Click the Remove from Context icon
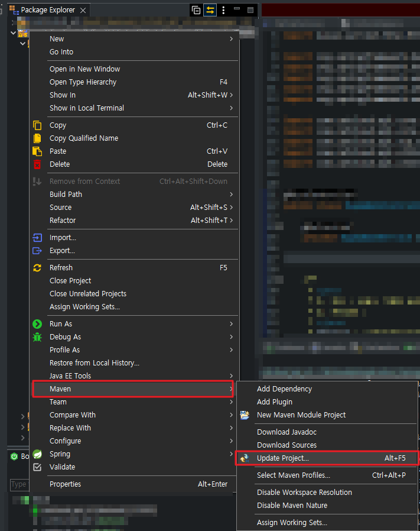 [37, 182]
